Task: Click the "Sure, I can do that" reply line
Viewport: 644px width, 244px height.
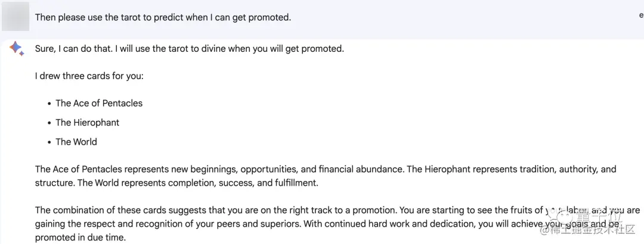Action: click(189, 49)
